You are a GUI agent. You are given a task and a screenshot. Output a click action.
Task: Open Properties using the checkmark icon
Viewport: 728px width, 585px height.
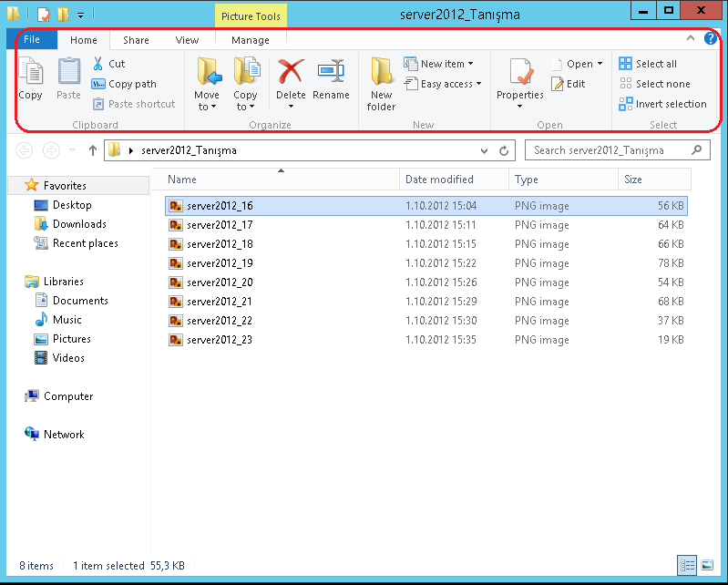(520, 72)
